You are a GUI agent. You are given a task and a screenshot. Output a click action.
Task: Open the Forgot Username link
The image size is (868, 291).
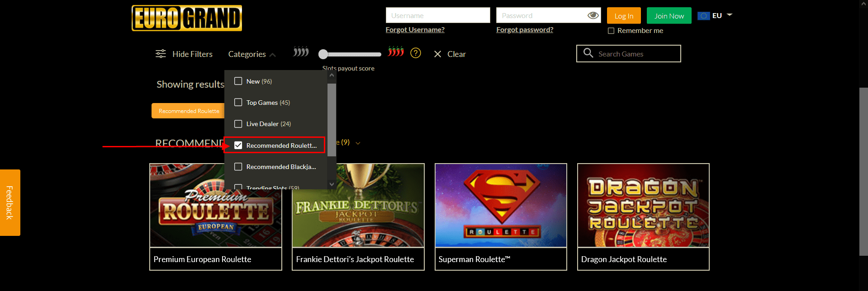point(415,30)
